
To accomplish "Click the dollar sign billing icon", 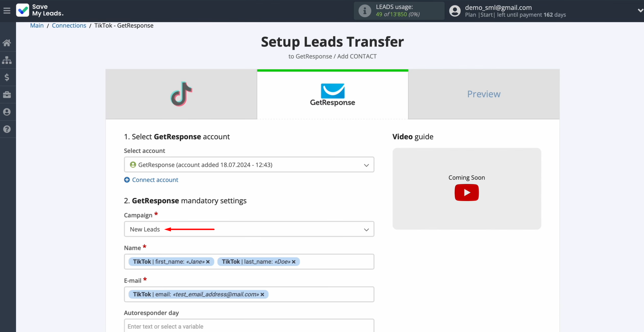I will (7, 78).
